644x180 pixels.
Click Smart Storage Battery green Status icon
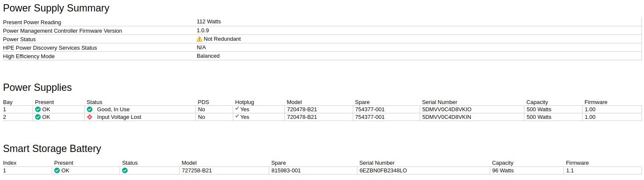coord(125,171)
